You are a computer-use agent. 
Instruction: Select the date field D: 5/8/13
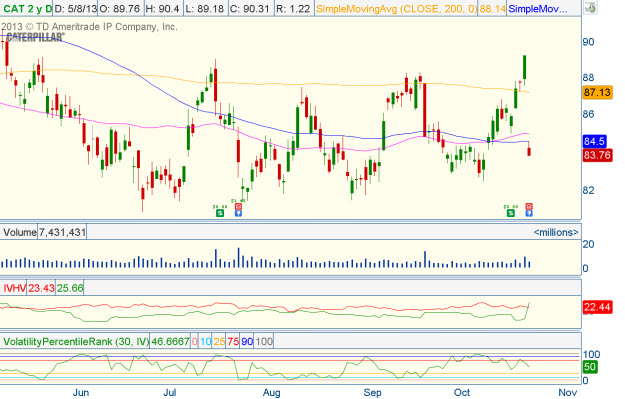pyautogui.click(x=75, y=8)
